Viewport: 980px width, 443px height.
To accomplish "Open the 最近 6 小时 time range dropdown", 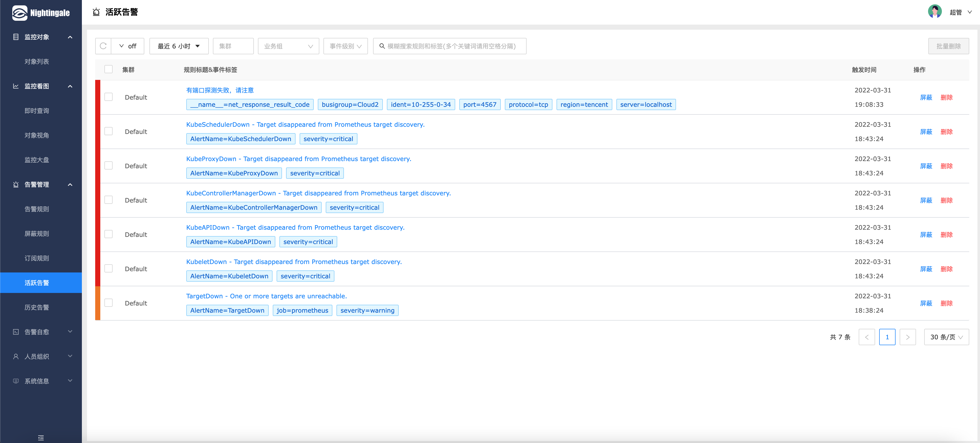I will tap(179, 46).
